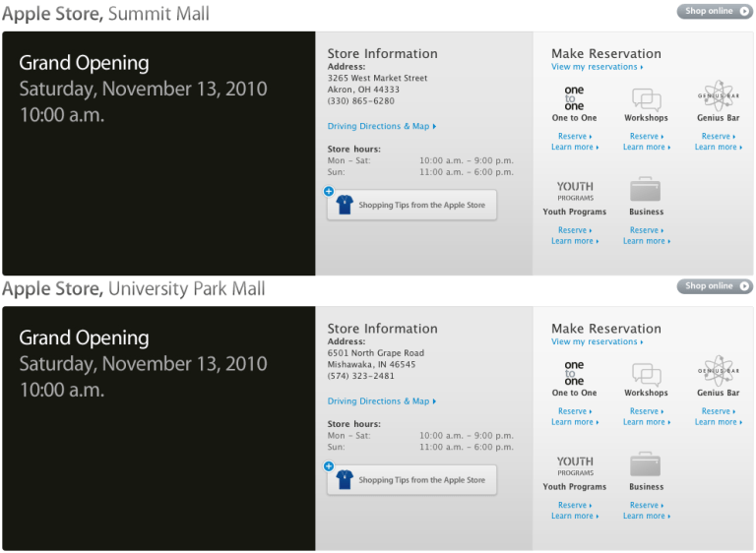Reserve Youth Programs at University Park Mall
This screenshot has height=553, width=756.
[575, 505]
